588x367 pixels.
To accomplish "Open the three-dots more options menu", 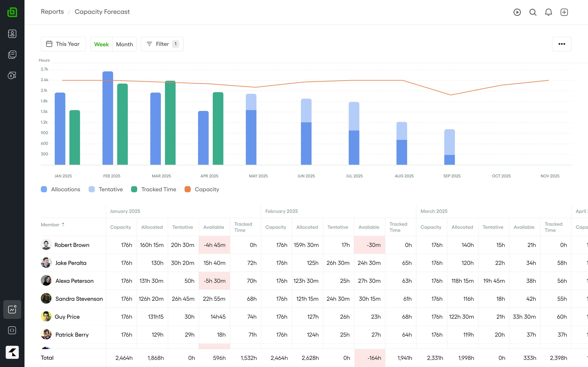I will (561, 44).
